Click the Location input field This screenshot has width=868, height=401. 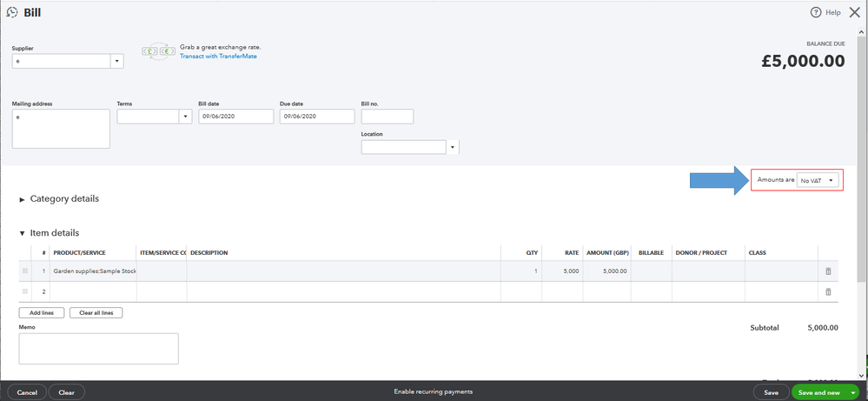click(403, 147)
